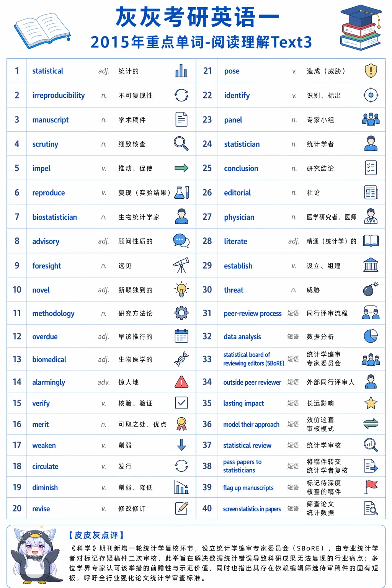The image size is (392, 588).
Task: Click the refresh arrows icon beside irreproducibility
Action: coord(181,95)
